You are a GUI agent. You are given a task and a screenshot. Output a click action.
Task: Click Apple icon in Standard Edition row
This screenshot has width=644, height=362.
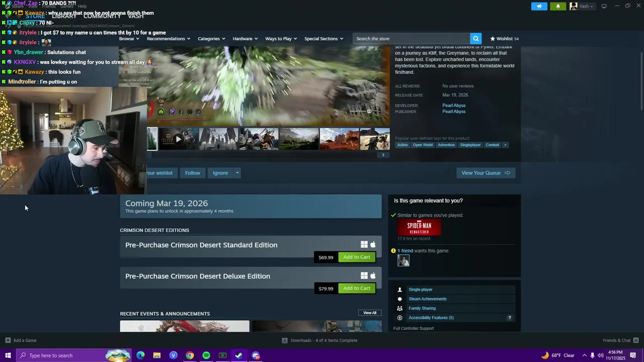pos(373,244)
